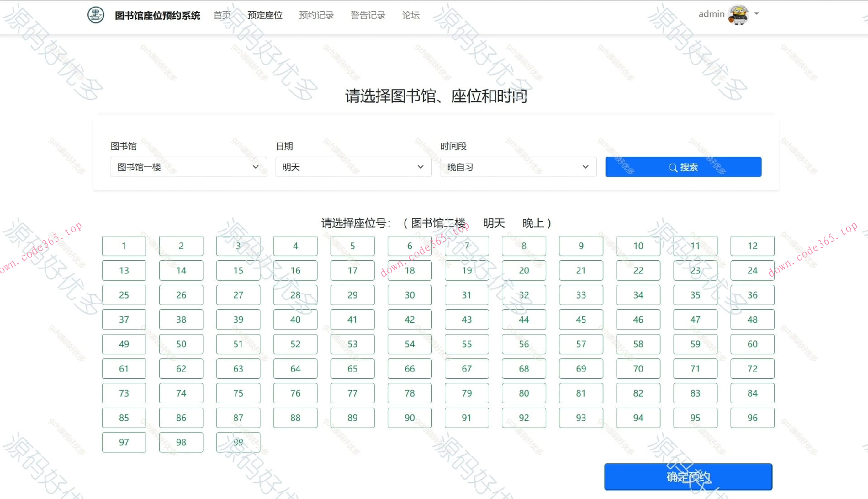868x499 pixels.
Task: Click the magnifier icon in the search button
Action: [x=673, y=167]
